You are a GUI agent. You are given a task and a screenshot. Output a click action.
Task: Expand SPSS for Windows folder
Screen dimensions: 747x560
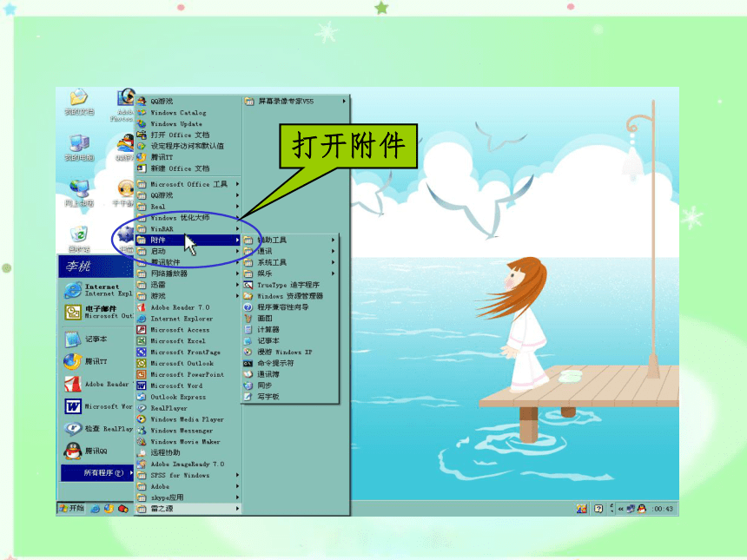click(188, 475)
